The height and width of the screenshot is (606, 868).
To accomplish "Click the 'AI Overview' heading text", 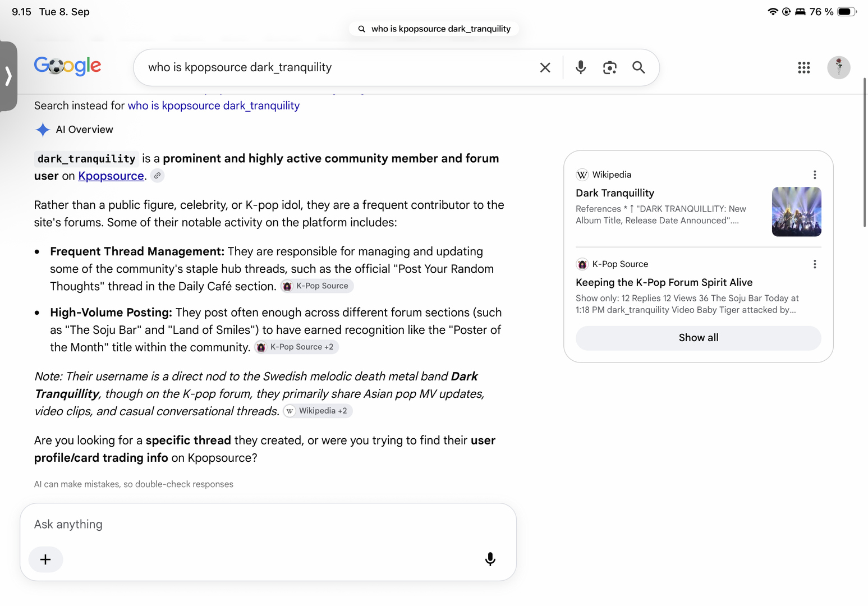I will click(85, 130).
